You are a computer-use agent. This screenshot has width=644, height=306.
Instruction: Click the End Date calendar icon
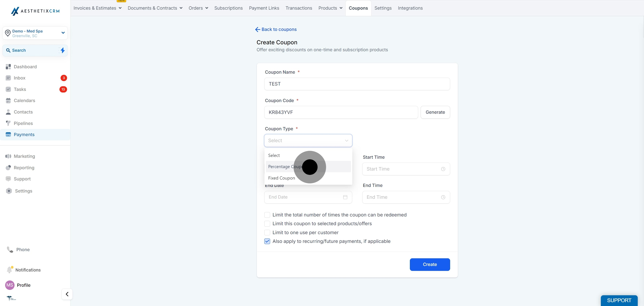[x=345, y=197]
